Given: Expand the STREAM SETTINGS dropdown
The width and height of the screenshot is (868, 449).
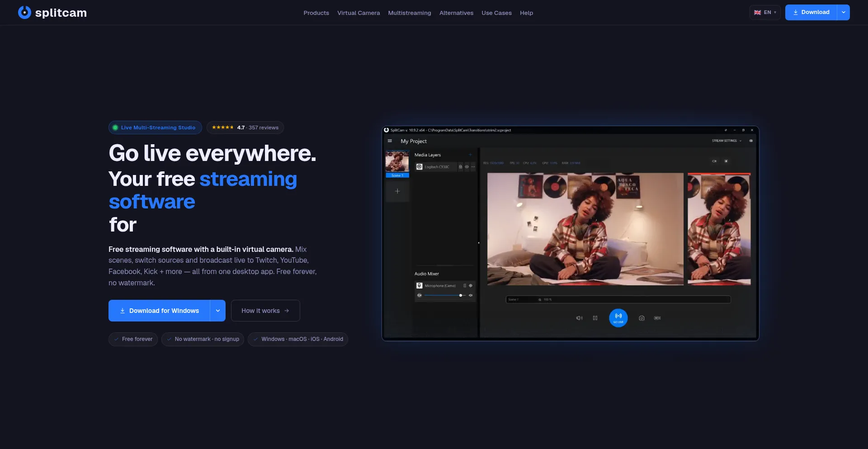Looking at the screenshot, I should click(726, 141).
